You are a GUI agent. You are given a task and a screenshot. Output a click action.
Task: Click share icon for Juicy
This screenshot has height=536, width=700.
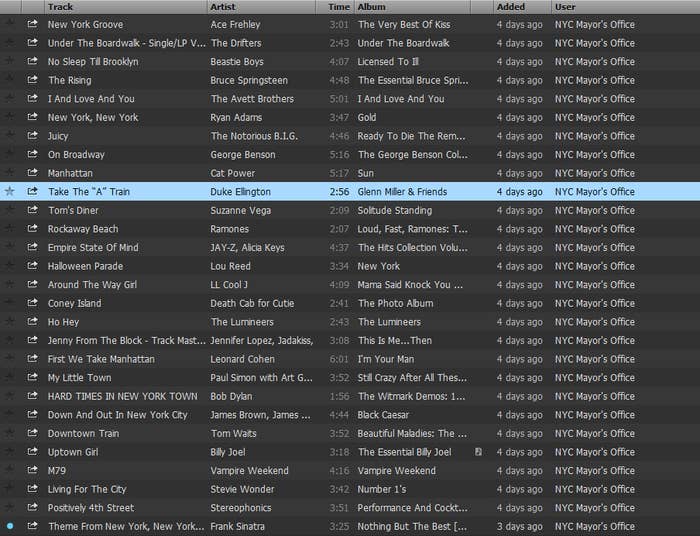pyautogui.click(x=32, y=135)
